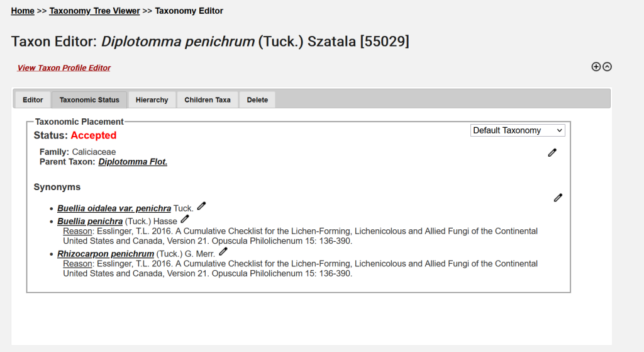Open Buellia oidalea var. penichra link

(x=114, y=208)
